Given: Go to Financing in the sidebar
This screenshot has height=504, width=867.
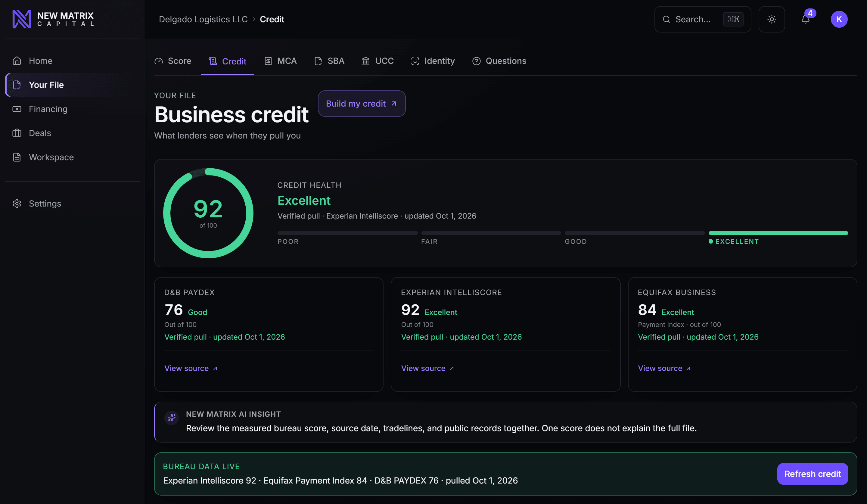Looking at the screenshot, I should (72, 109).
